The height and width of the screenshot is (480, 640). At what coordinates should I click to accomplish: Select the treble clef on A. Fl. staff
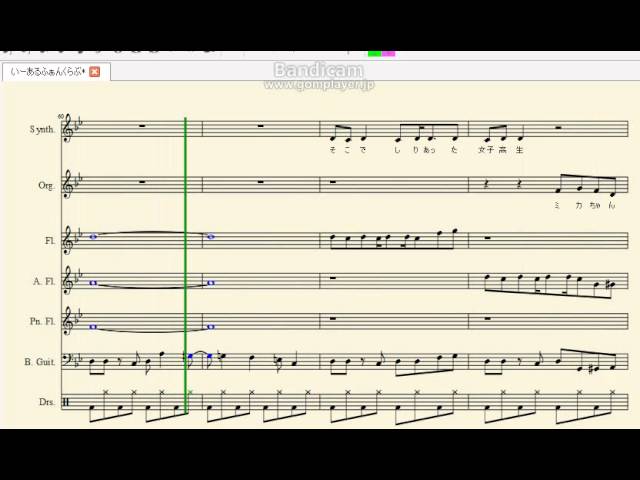pos(67,280)
